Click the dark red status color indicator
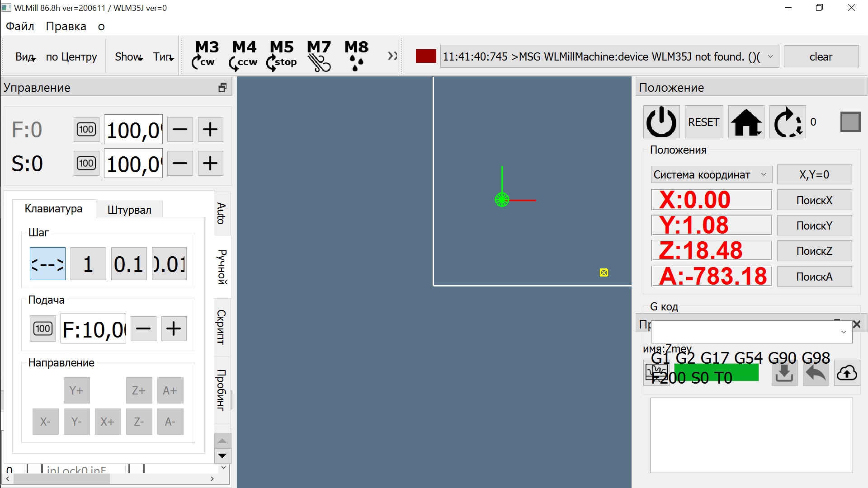The width and height of the screenshot is (868, 488). click(425, 56)
